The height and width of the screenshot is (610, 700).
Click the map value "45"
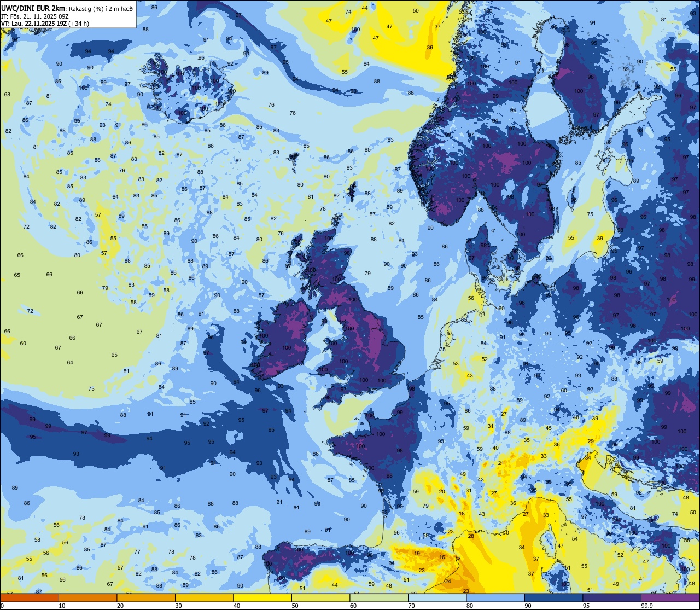click(x=549, y=428)
